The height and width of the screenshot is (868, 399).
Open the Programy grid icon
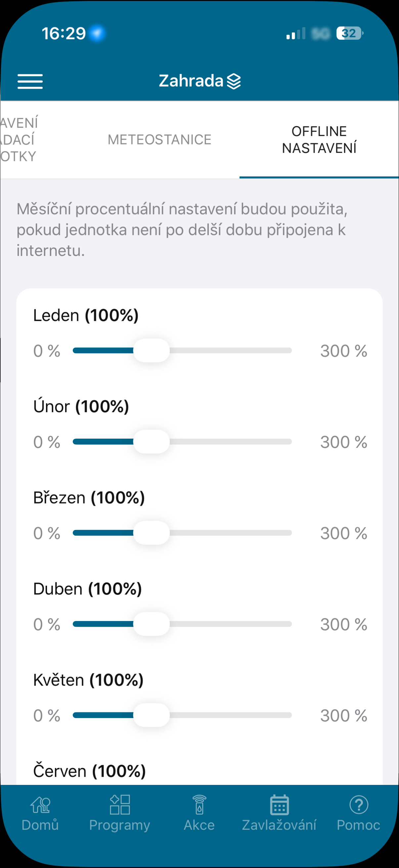120,805
